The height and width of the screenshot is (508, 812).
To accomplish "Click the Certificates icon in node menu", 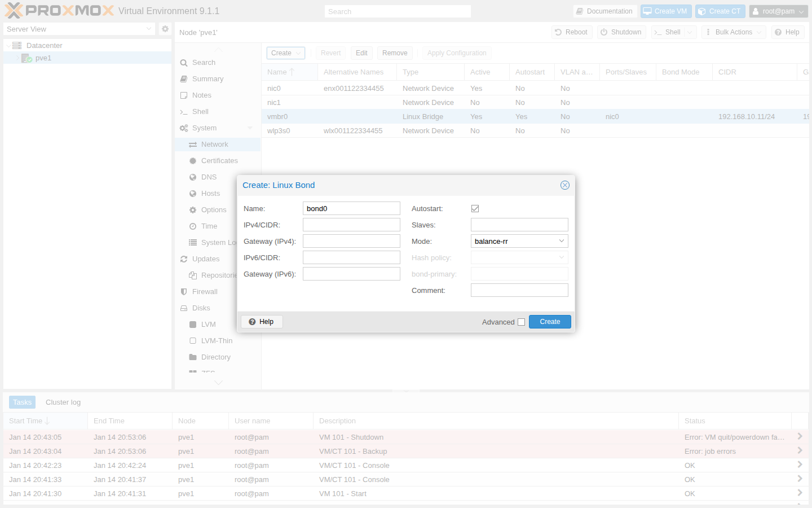I will point(193,161).
